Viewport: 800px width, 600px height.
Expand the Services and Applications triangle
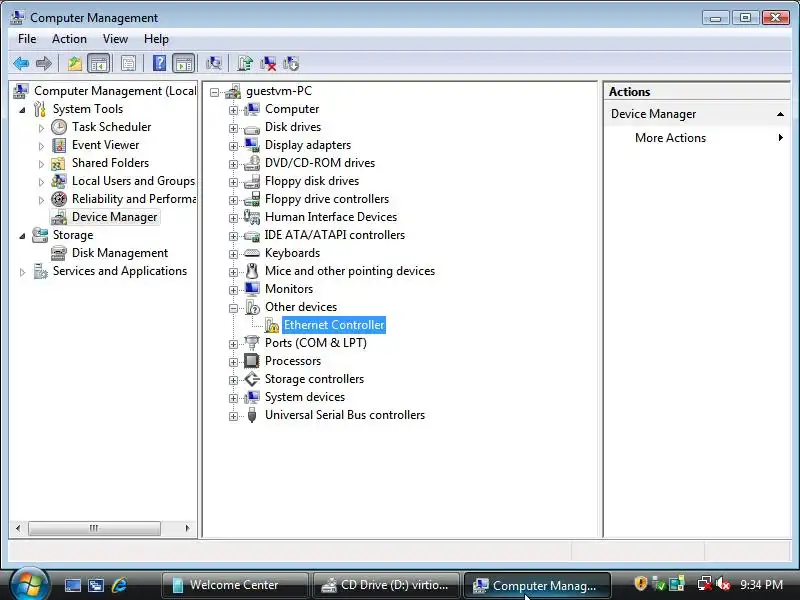pos(22,272)
